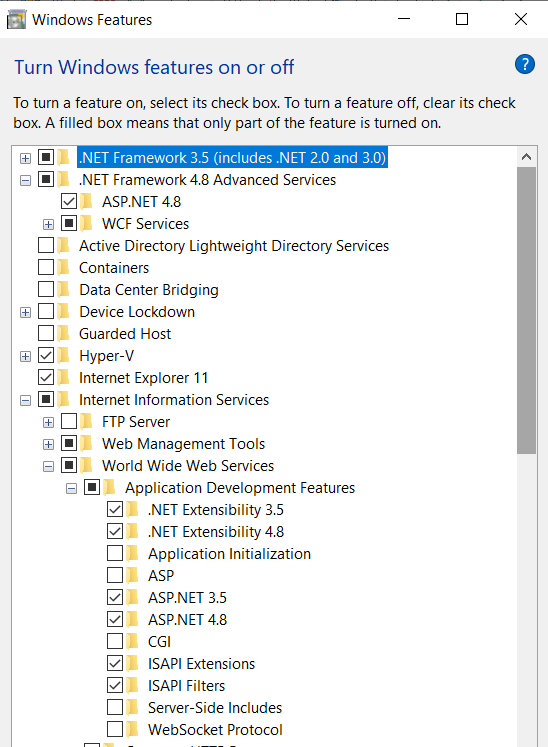Select the Internet Information Services label
548x747 pixels.
174,400
